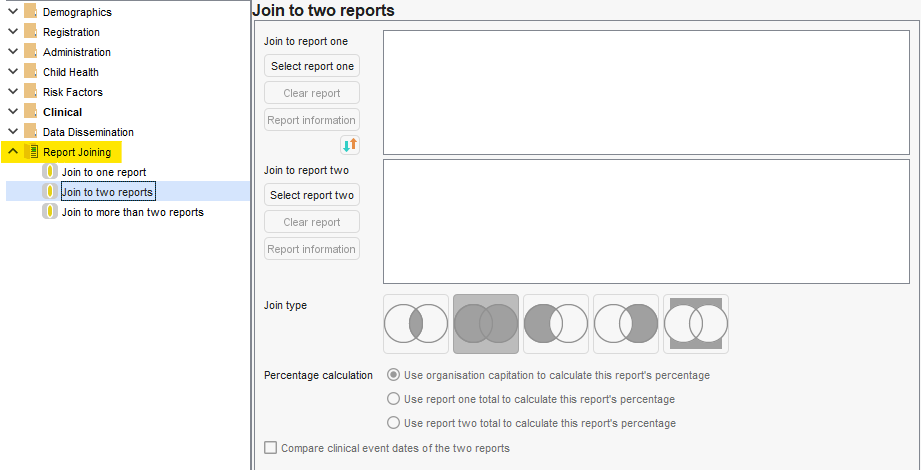This screenshot has width=921, height=470.
Task: Expand the Data Dissemination tree node
Action: pos(13,132)
